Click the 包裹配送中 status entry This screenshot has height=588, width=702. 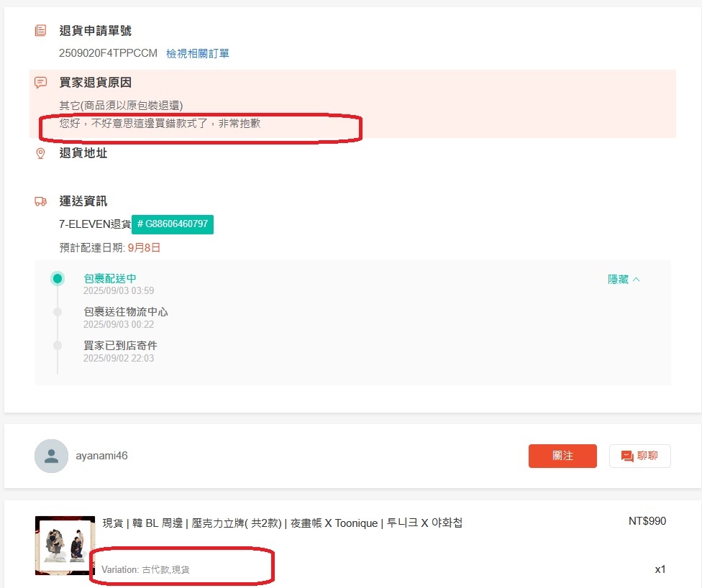tap(110, 278)
